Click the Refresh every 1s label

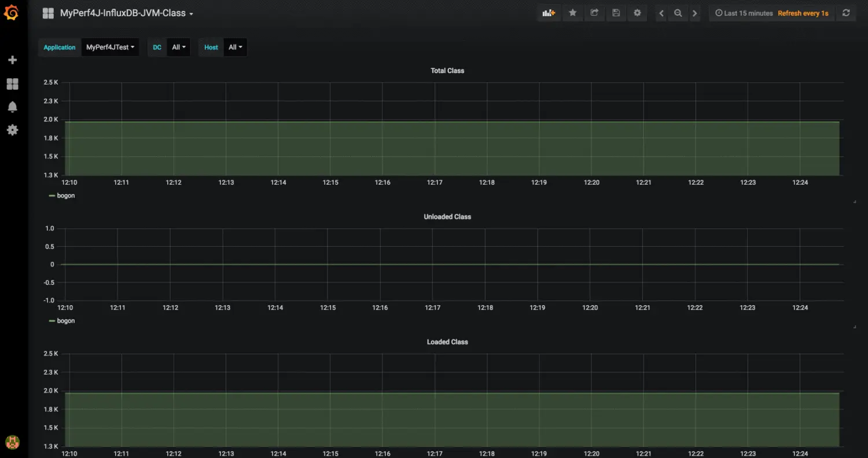point(803,13)
